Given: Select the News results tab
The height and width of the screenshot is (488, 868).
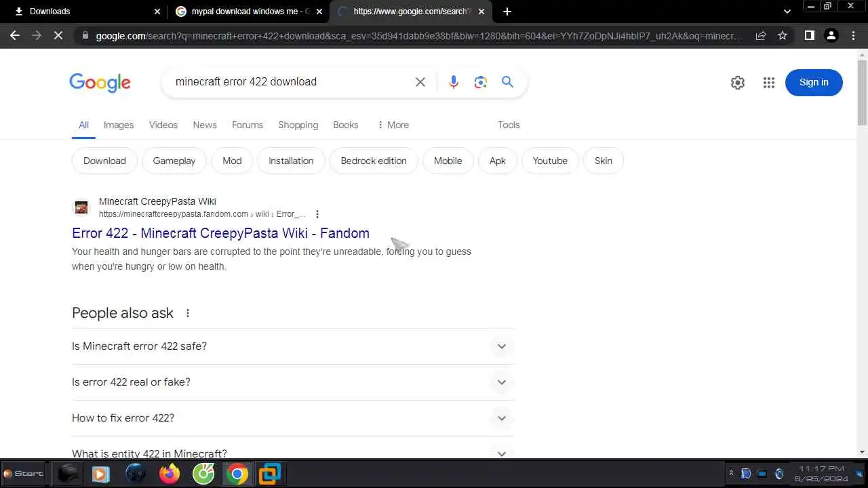Looking at the screenshot, I should pyautogui.click(x=205, y=125).
